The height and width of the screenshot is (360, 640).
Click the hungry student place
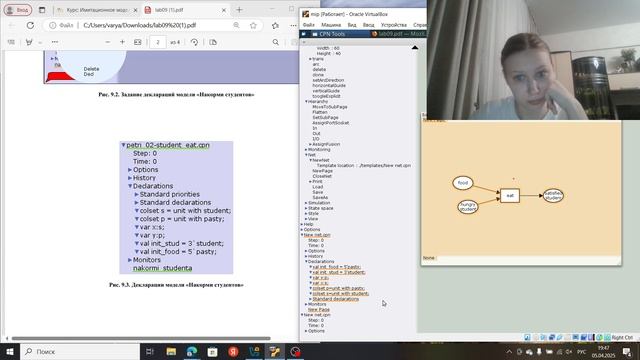tap(468, 207)
